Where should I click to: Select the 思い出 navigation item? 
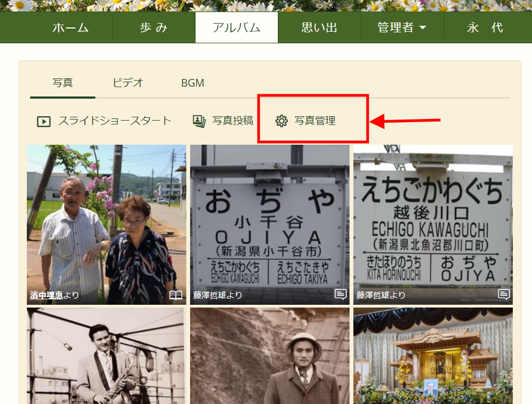pyautogui.click(x=319, y=27)
